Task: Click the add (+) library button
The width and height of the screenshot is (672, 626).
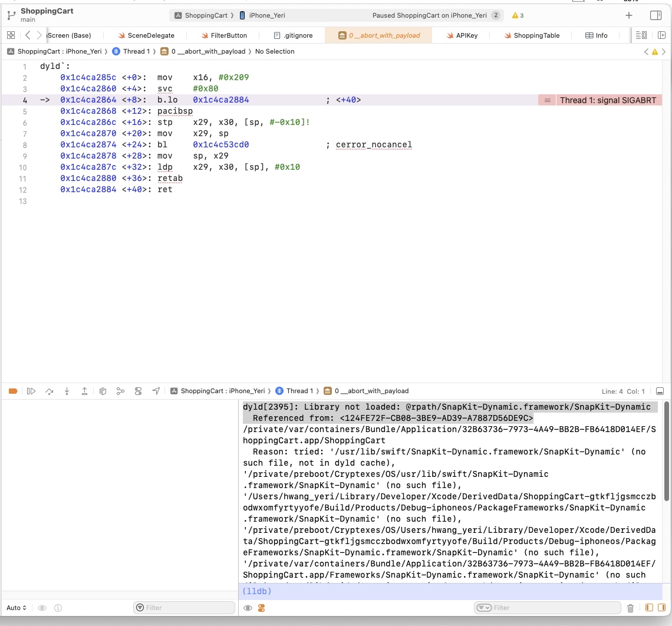Action: coord(629,15)
